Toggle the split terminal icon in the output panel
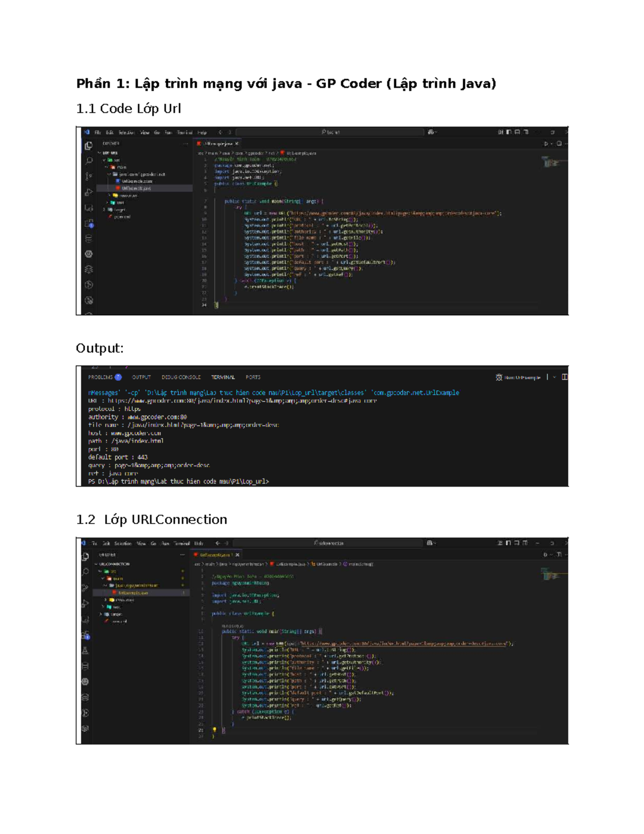644x834 pixels. tap(565, 378)
